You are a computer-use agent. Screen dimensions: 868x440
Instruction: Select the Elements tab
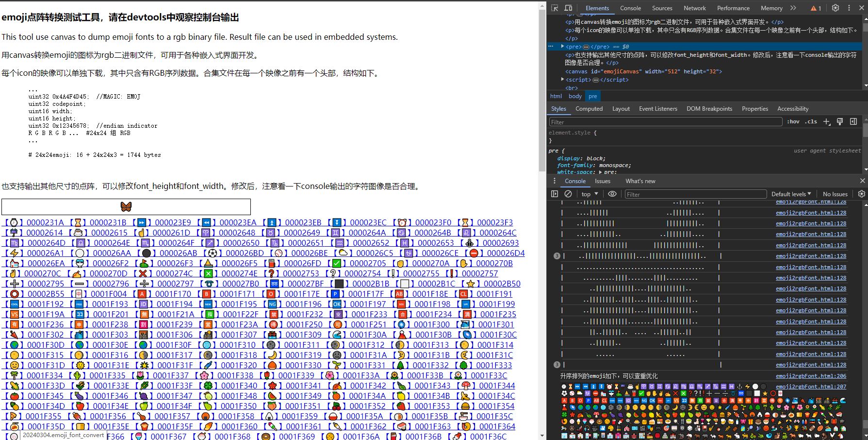pyautogui.click(x=597, y=8)
